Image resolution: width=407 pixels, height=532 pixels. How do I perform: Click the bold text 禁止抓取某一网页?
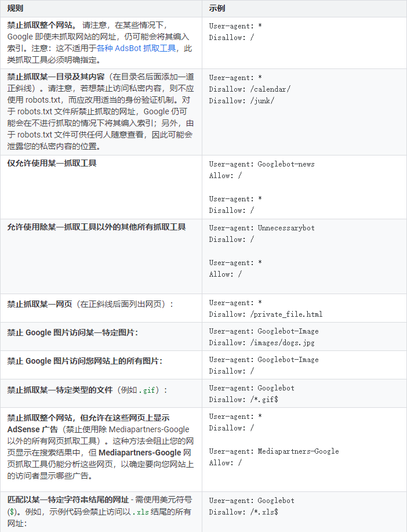point(39,304)
